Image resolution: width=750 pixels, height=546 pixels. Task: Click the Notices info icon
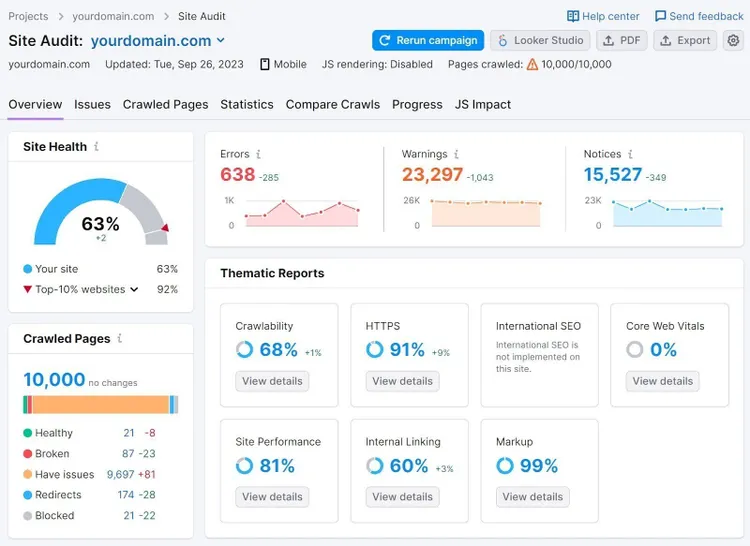point(630,154)
